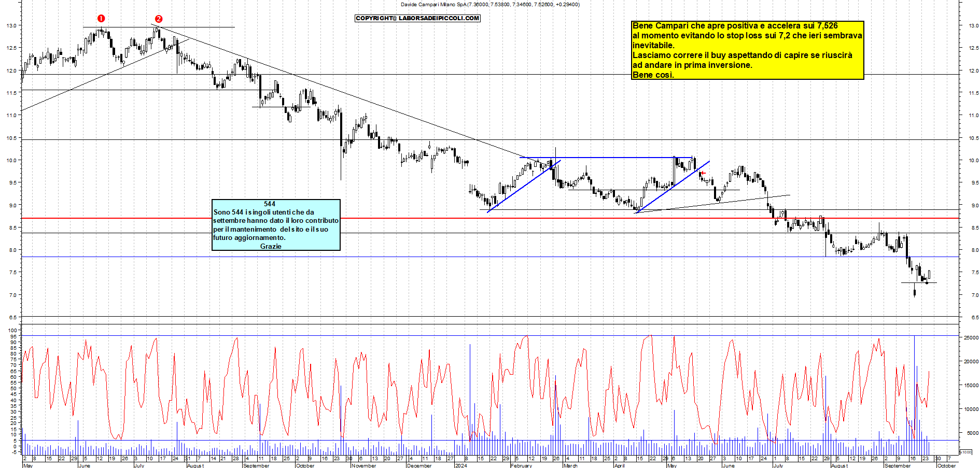Click the -5 label on the oscillator scale
The image size is (980, 468).
(15, 452)
